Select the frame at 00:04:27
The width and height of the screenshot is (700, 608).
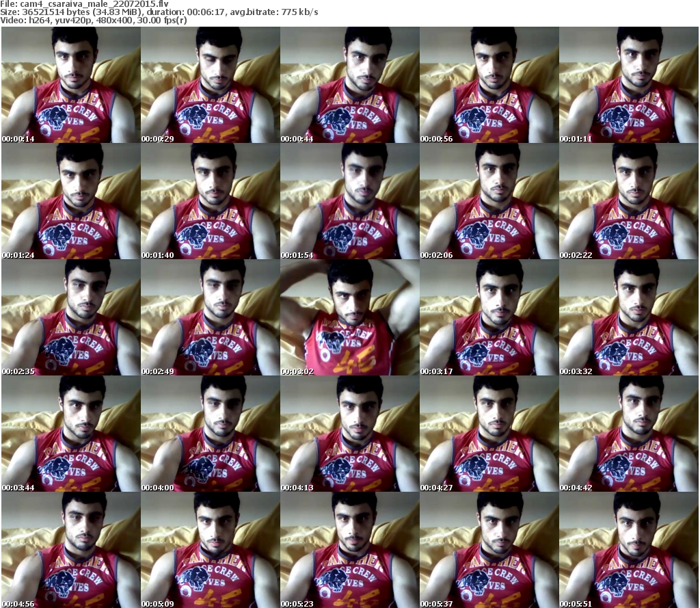point(489,434)
